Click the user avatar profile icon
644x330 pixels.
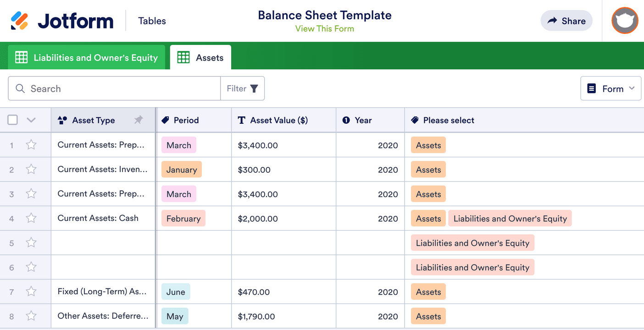pyautogui.click(x=625, y=21)
